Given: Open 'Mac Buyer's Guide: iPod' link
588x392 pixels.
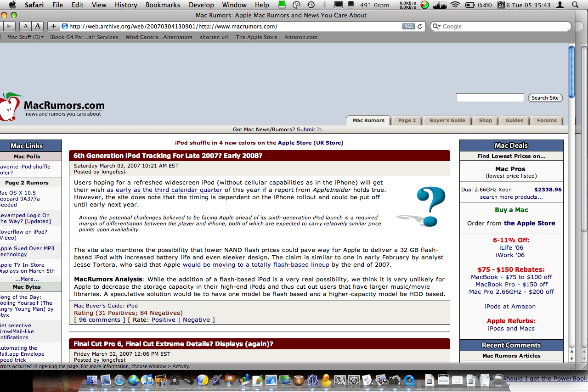Looking at the screenshot, I should [106, 306].
